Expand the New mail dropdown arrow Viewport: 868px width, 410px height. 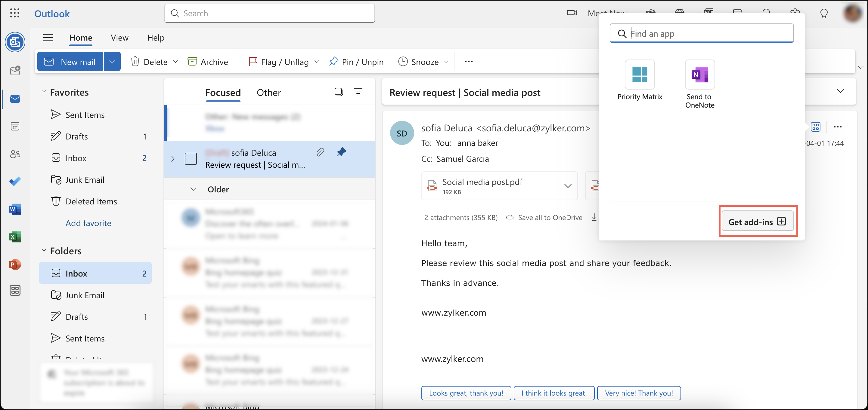pyautogui.click(x=112, y=62)
